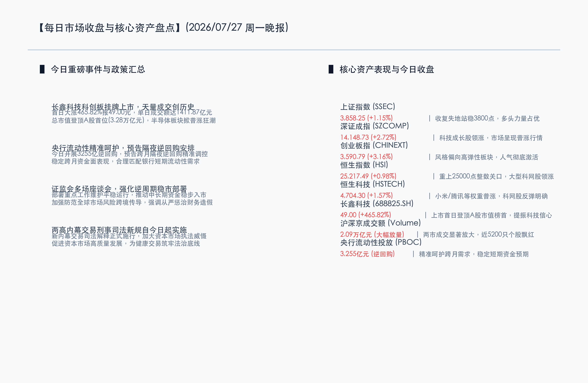
Task: Click the line 今日开展3255亿逆回购
Action: (x=84, y=154)
